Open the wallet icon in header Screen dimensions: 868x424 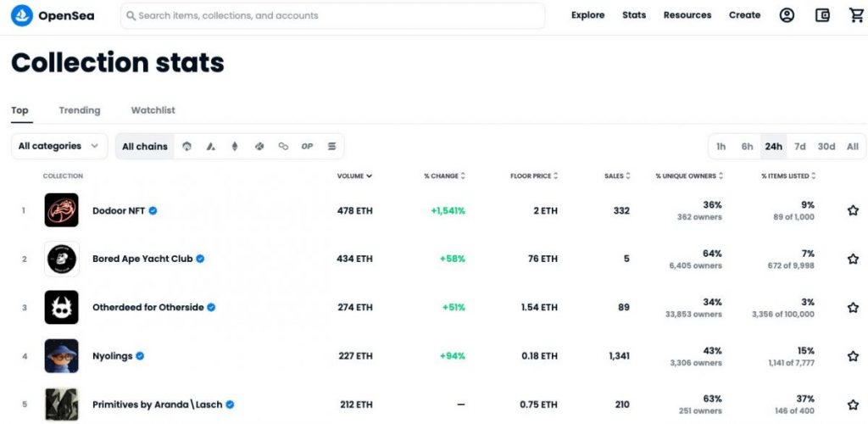(822, 15)
